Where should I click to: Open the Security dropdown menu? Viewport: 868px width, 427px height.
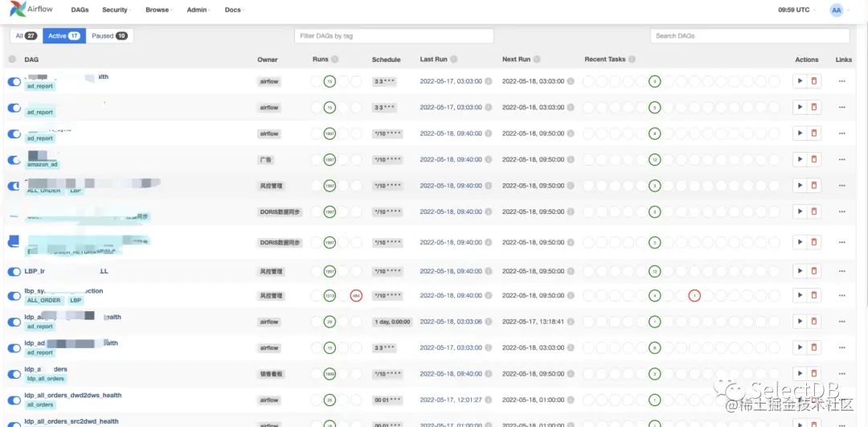(x=115, y=10)
